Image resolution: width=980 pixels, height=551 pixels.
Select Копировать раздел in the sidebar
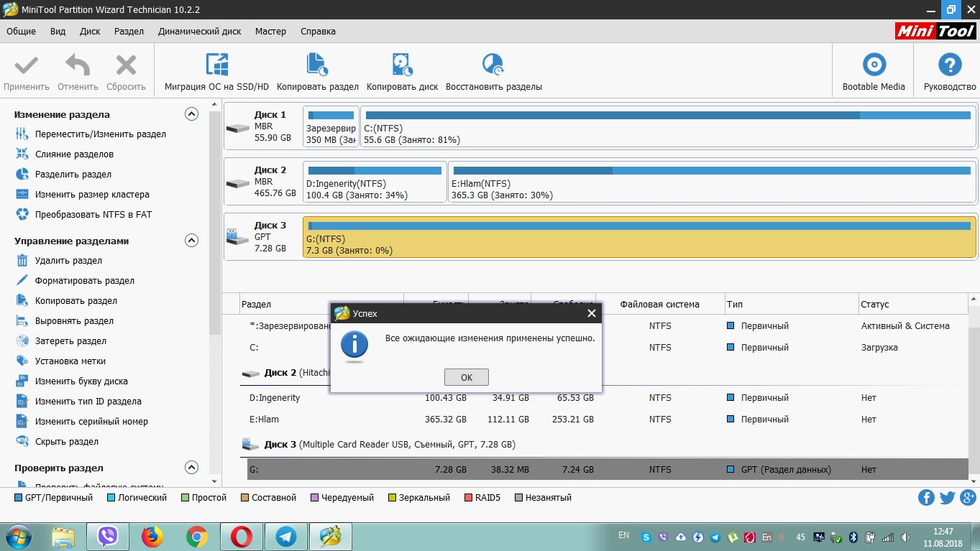click(76, 301)
